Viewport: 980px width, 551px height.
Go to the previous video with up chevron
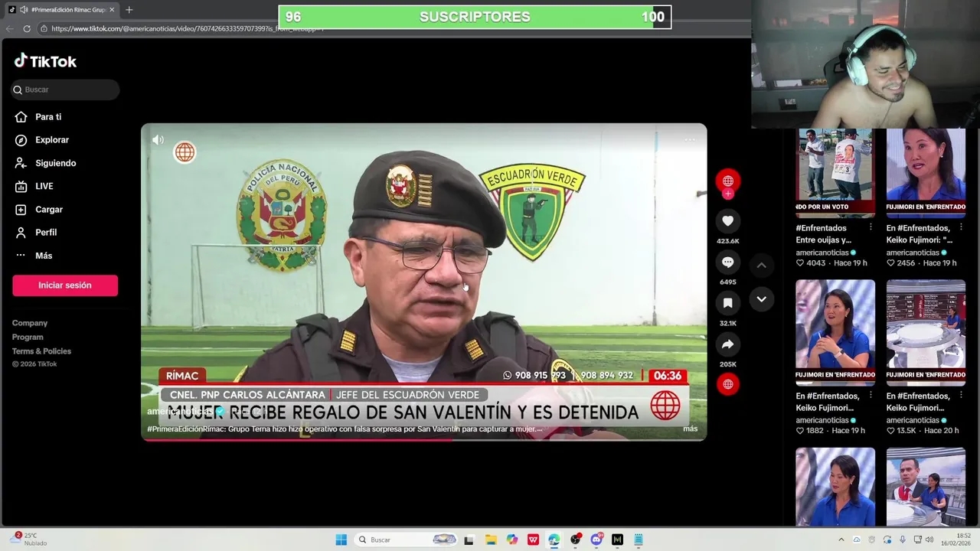pyautogui.click(x=761, y=266)
